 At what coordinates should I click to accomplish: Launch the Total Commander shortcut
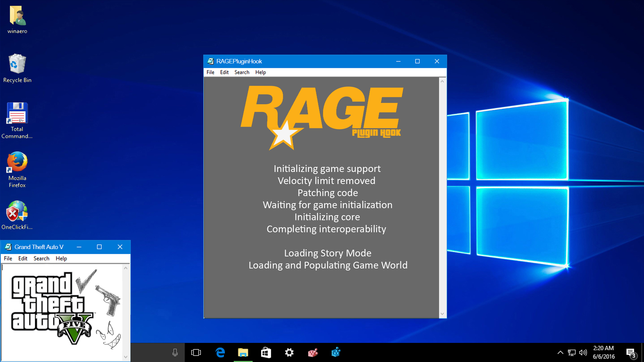coord(17,113)
